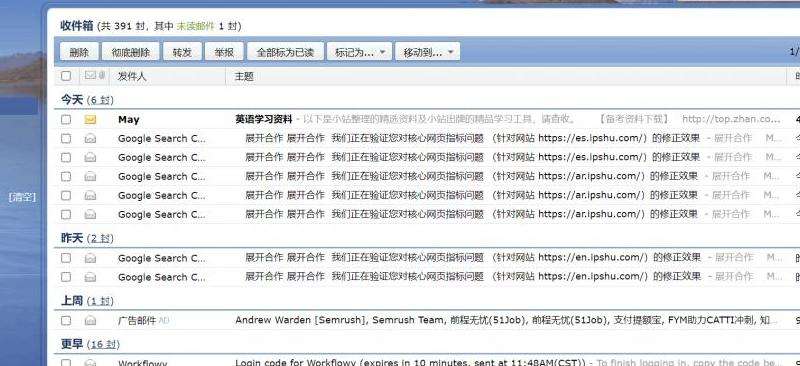
Task: Sort by the 主题 column header
Action: (244, 76)
